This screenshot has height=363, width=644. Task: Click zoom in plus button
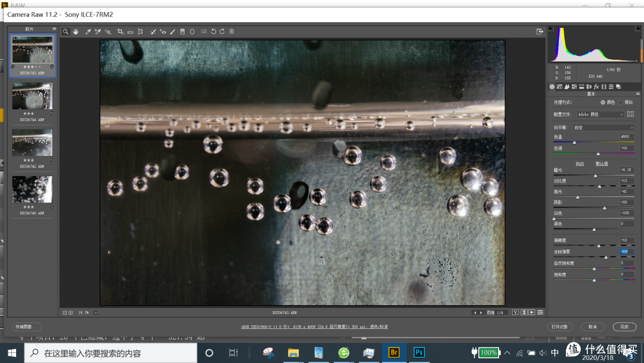coord(70,313)
